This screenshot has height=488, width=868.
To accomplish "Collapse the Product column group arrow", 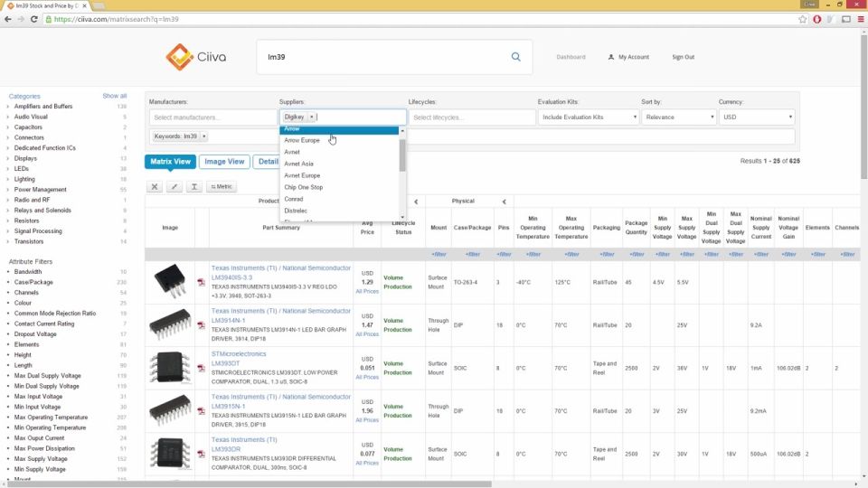I will click(x=416, y=202).
